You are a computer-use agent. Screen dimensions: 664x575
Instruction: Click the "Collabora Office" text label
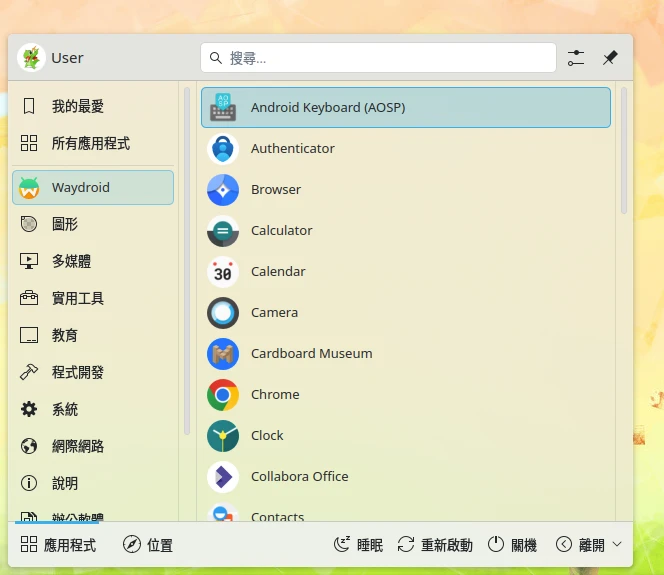tap(299, 477)
